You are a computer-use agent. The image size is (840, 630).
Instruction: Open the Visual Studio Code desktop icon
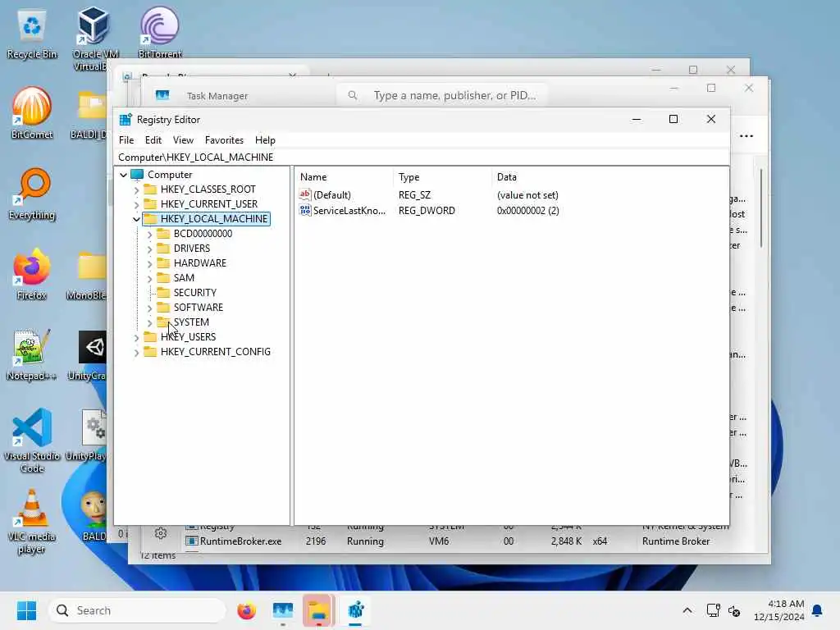point(32,441)
